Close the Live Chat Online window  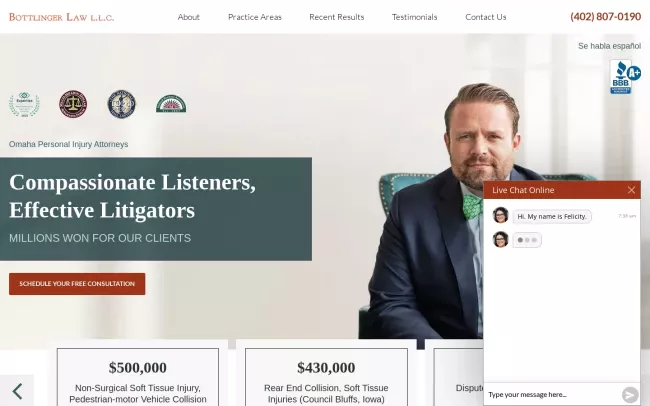(631, 190)
